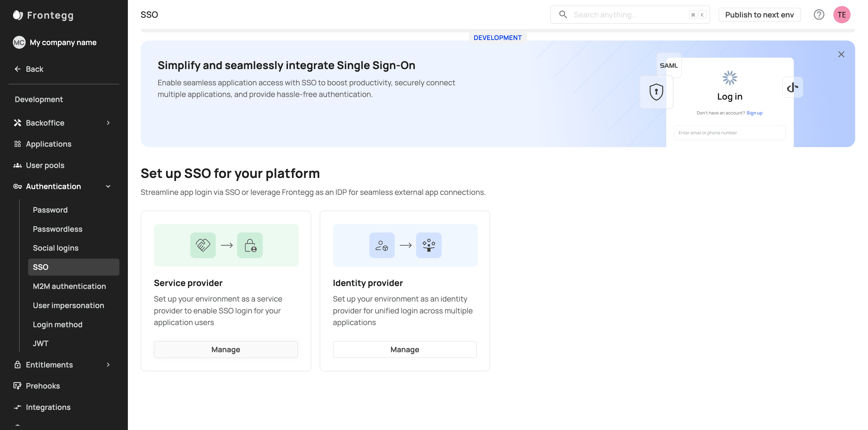Click the Entitlements lock icon

pyautogui.click(x=17, y=365)
